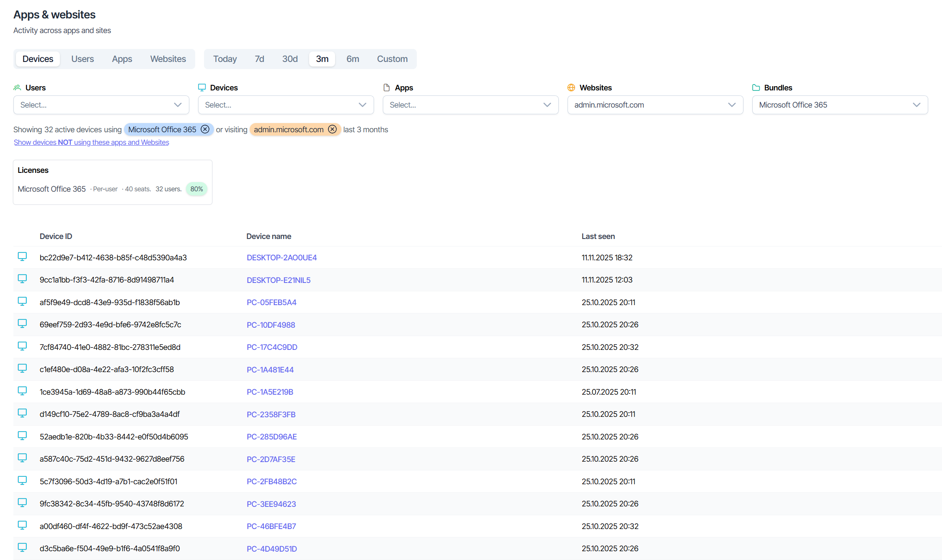942x560 pixels.
Task: Select the 7d time range
Action: point(259,59)
